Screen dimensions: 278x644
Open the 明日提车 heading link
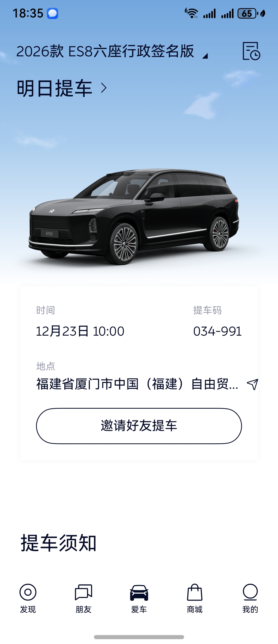click(54, 88)
